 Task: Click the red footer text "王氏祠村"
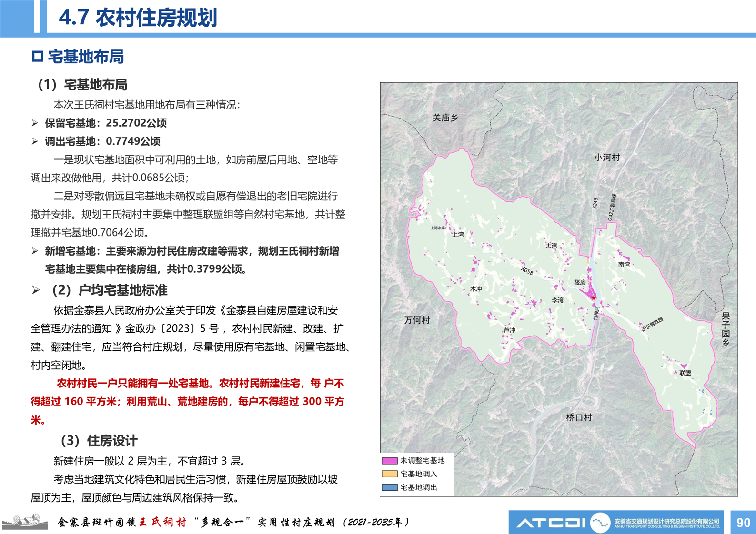[x=162, y=522]
